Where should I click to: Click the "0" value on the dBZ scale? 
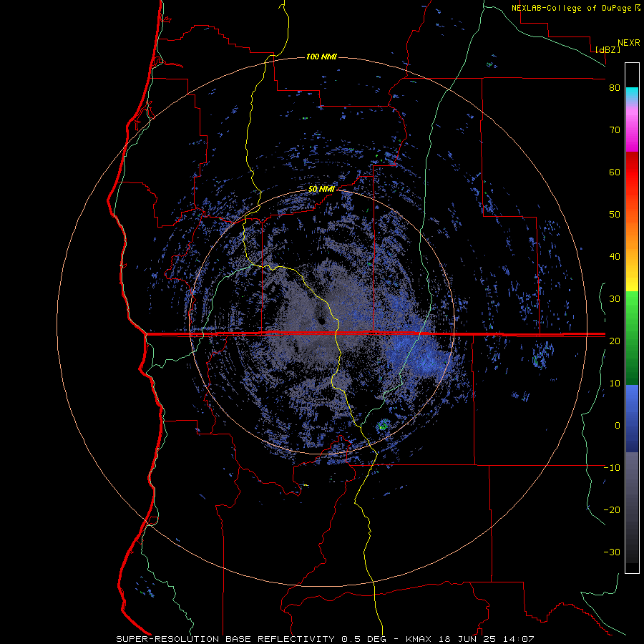618,426
